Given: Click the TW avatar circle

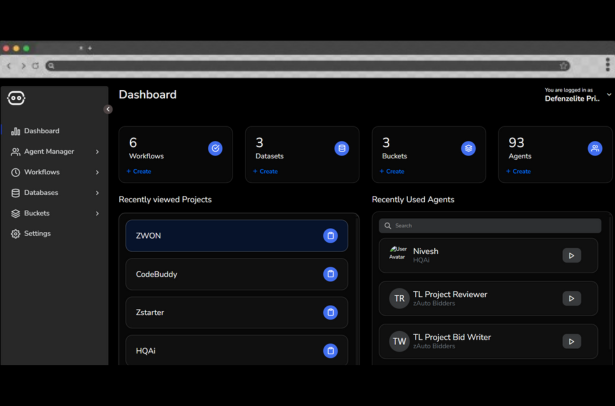Looking at the screenshot, I should pos(399,341).
